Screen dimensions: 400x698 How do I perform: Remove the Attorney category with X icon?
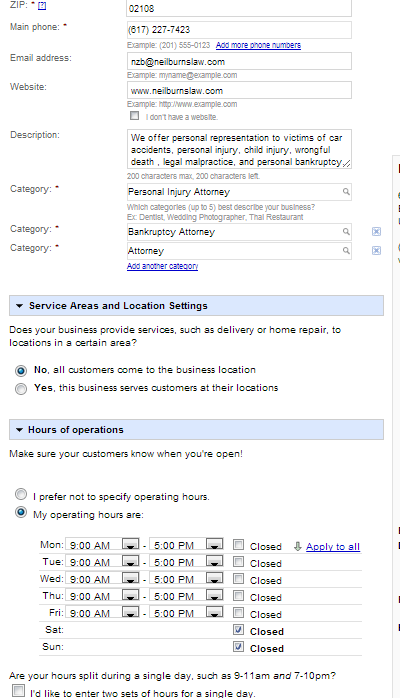click(x=376, y=251)
